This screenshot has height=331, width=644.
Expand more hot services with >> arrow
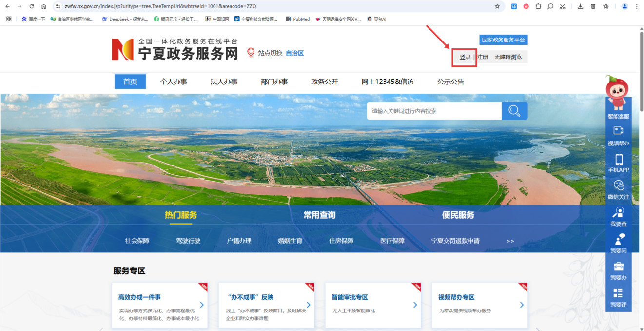tap(510, 241)
